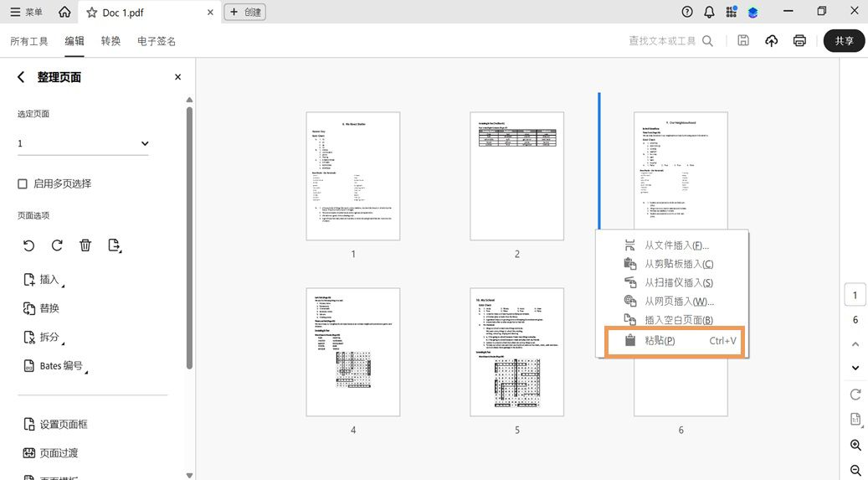Open the apps grid icon
This screenshot has height=480, width=868.
point(732,12)
